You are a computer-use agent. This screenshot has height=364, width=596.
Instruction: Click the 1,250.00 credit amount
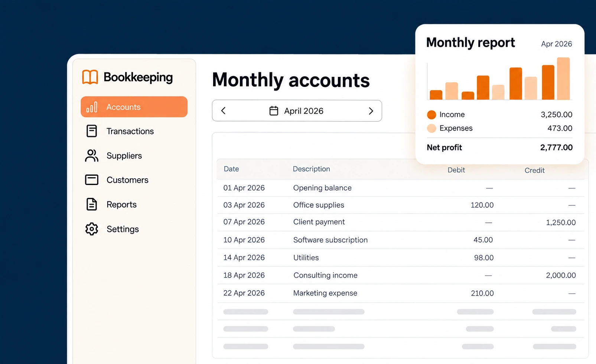[561, 222]
